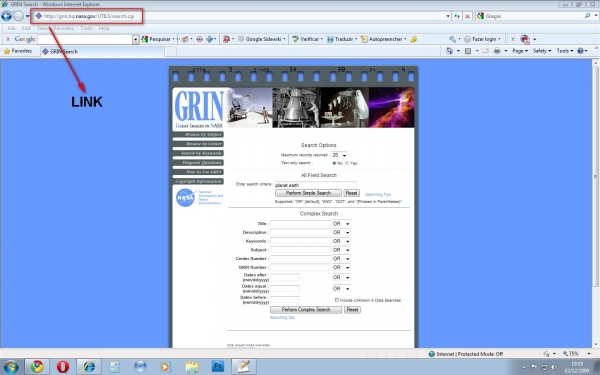Screen dimensions: 600x375
Task: Click the Description input field
Action: point(300,232)
